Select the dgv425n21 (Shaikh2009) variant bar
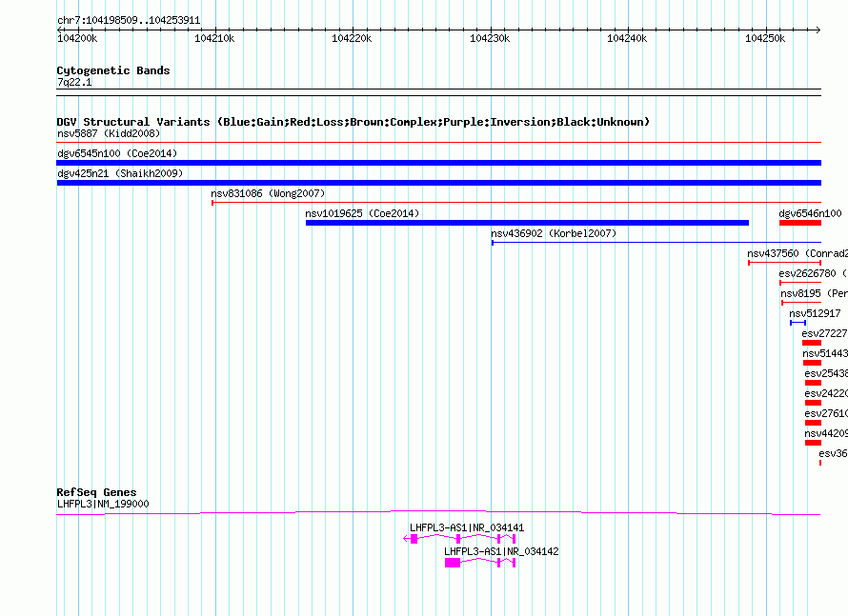 coord(438,183)
